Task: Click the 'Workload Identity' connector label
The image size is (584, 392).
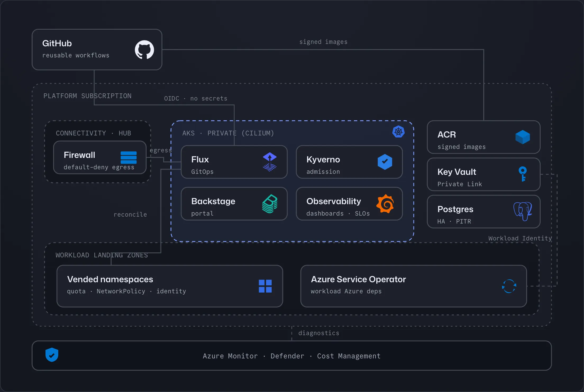Action: pos(520,238)
